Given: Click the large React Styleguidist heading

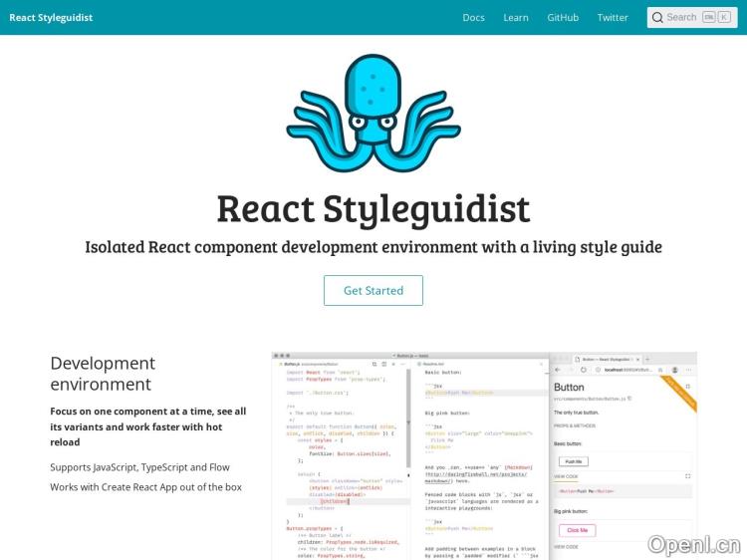Looking at the screenshot, I should pos(373,208).
